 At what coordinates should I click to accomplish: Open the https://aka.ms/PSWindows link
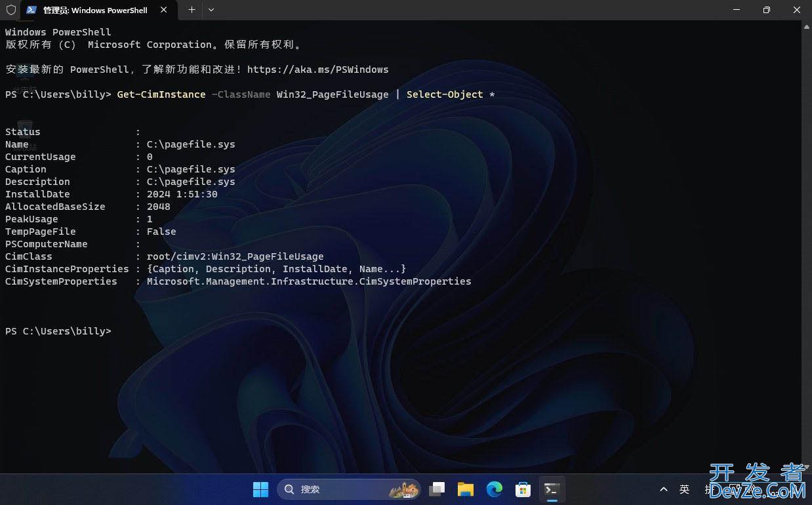(317, 70)
